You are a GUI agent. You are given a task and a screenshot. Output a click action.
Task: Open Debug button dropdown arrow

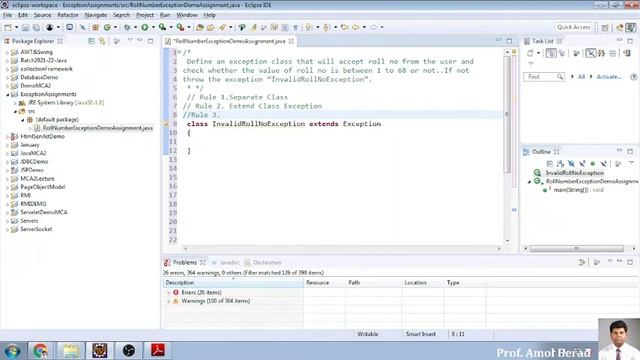click(x=135, y=27)
